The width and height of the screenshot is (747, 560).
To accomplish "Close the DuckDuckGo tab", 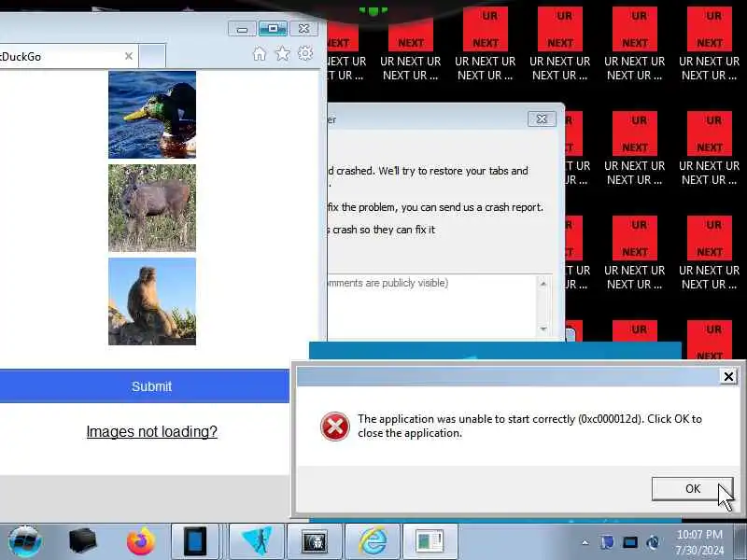I will pos(129,56).
